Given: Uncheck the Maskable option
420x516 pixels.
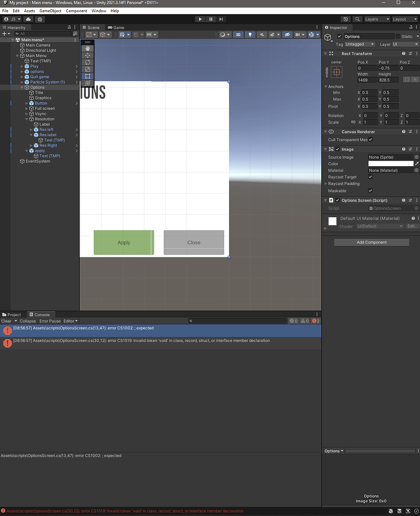Looking at the screenshot, I should coord(371,190).
